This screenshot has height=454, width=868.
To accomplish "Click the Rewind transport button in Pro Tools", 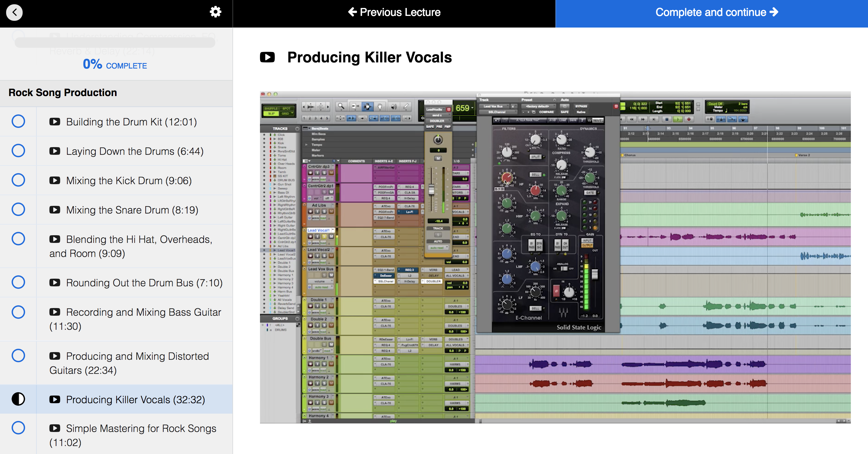I will [632, 119].
